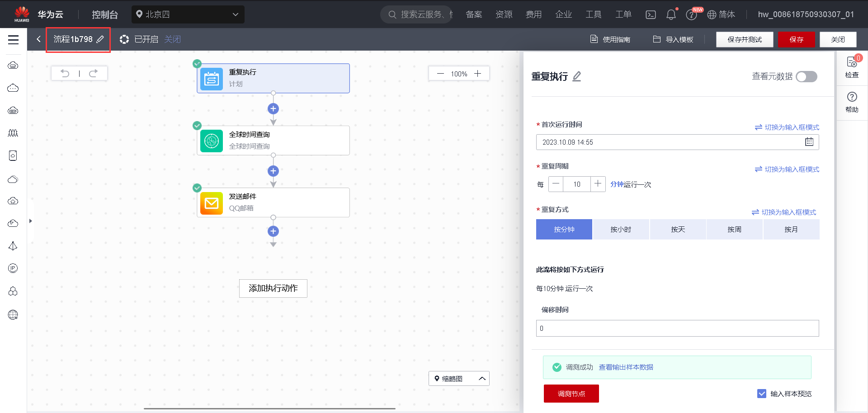Open the date picker for 首次运行时间
Viewport: 868px width, 413px height.
pyautogui.click(x=810, y=142)
